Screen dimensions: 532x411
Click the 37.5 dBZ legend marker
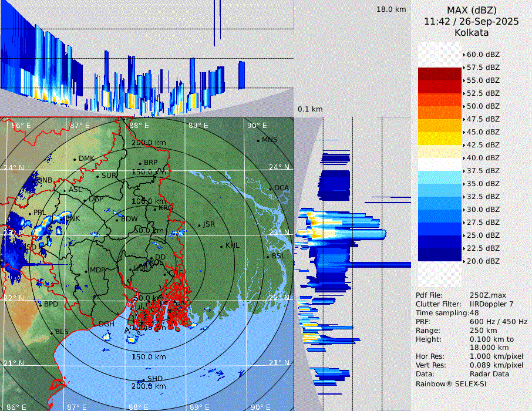point(483,171)
